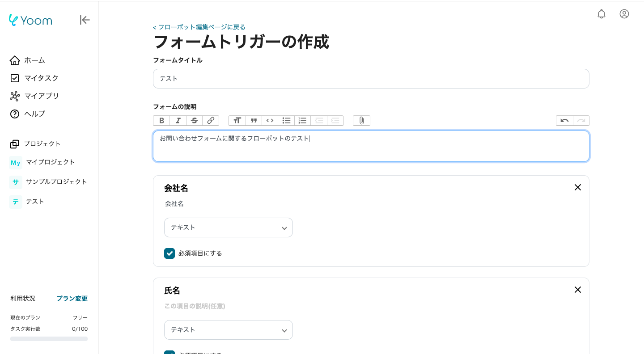The image size is (644, 354).
Task: Insert a link using the link icon
Action: (211, 121)
